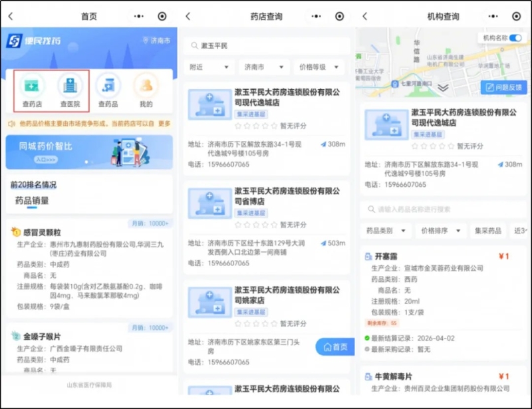Image resolution: width=532 pixels, height=409 pixels.
Task: Expand the 附近 distance dropdown
Action: [x=209, y=67]
